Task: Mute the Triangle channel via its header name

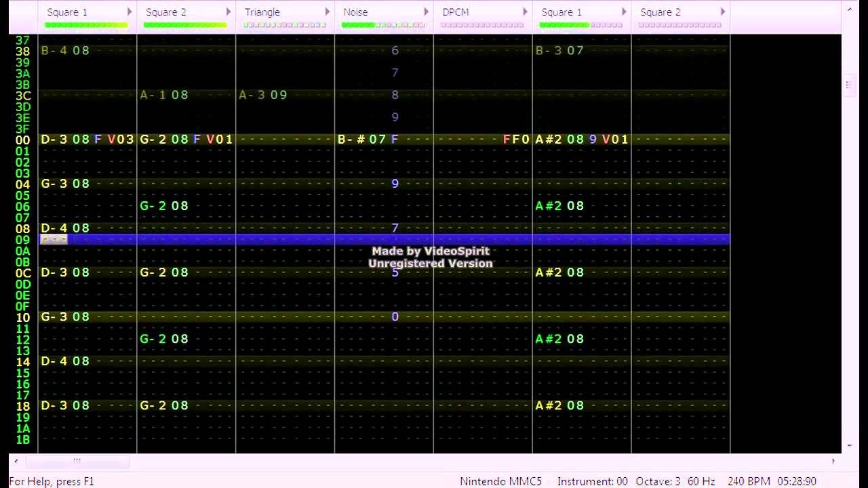Action: 262,12
